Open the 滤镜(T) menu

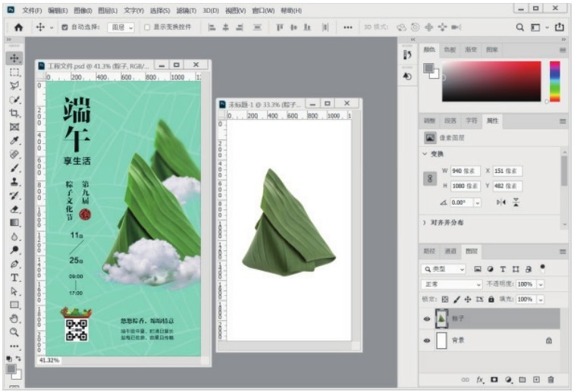[186, 11]
